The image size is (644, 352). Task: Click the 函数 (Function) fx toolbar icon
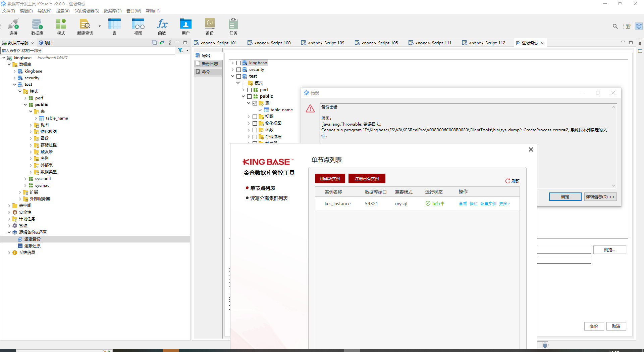162,27
